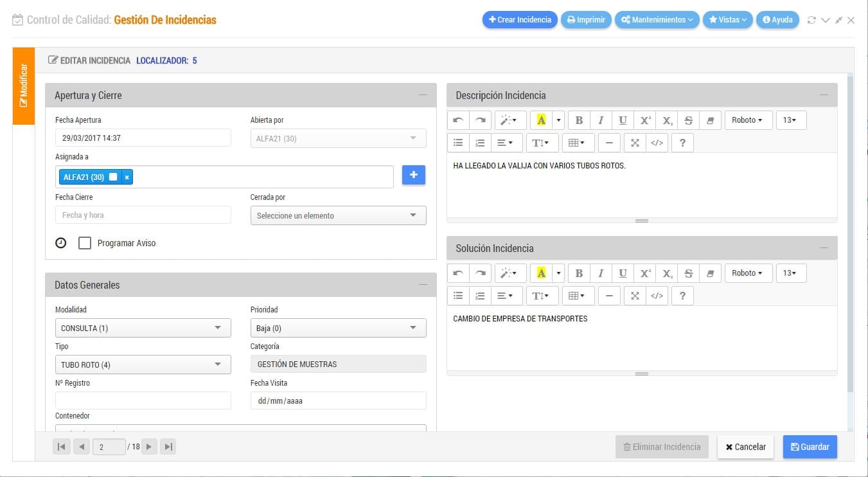Apply superscript in Descripción Incidencia editor
Viewport: 868px width, 477px height.
click(645, 120)
